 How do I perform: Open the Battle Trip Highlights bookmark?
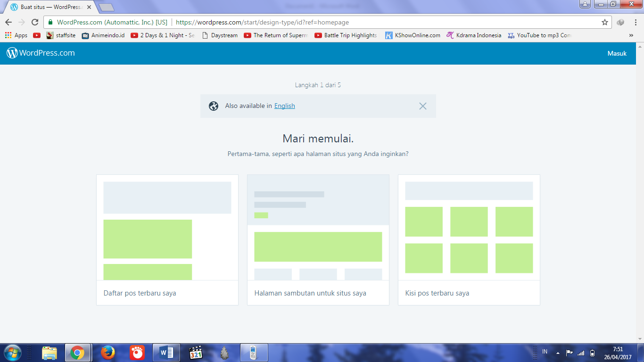click(x=347, y=35)
